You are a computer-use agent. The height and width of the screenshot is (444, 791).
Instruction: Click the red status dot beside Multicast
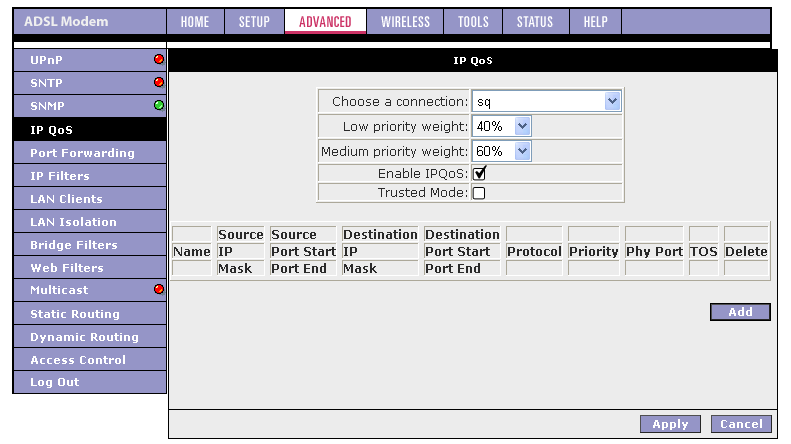158,290
